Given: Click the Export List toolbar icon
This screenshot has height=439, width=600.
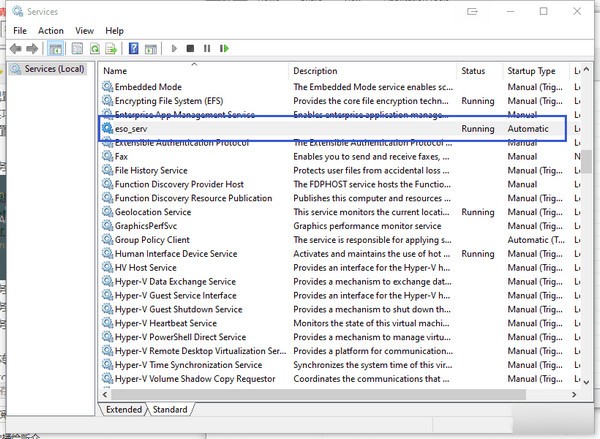Looking at the screenshot, I should click(112, 48).
